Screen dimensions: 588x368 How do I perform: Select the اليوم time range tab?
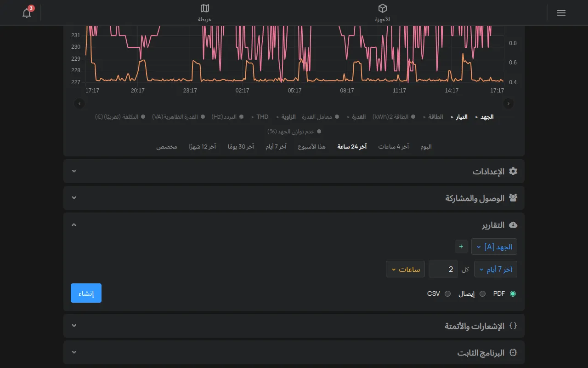426,147
